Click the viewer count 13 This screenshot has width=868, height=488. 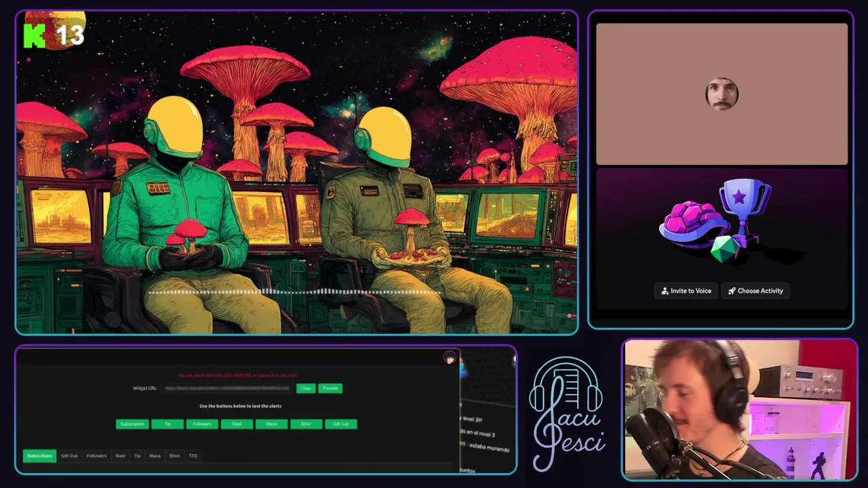(x=70, y=35)
